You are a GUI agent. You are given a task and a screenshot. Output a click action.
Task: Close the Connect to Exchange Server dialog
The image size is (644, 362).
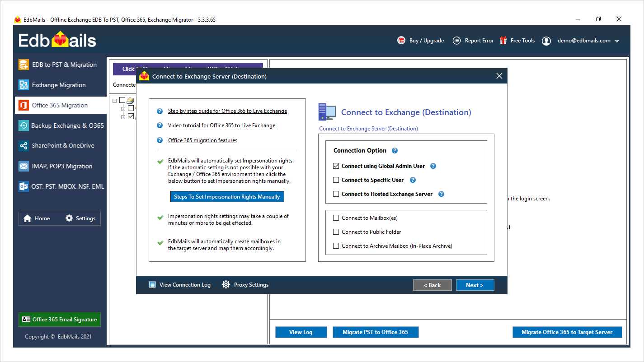coord(499,76)
